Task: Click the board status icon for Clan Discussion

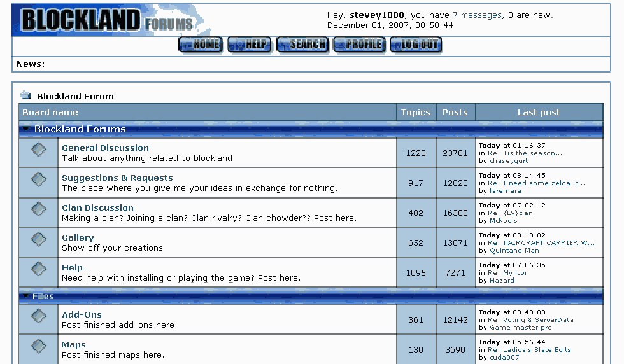Action: (39, 210)
